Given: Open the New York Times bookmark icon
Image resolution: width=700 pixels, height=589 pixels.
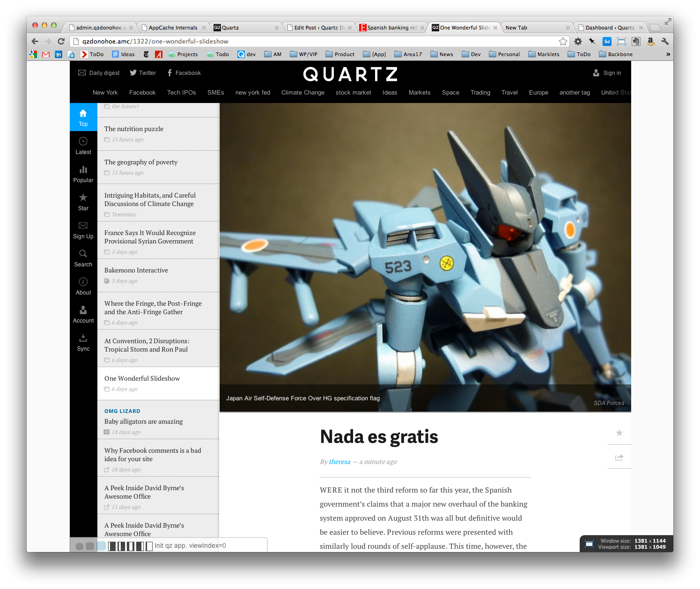Looking at the screenshot, I should (146, 54).
